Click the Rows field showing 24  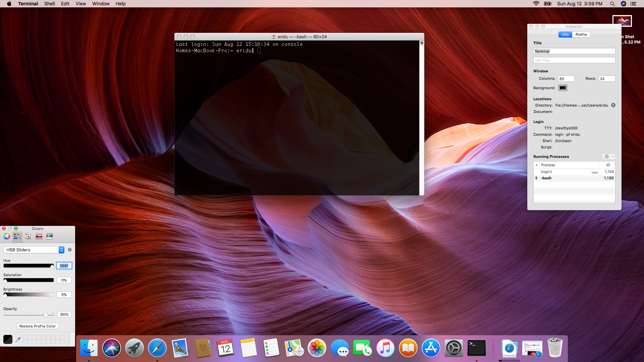607,79
